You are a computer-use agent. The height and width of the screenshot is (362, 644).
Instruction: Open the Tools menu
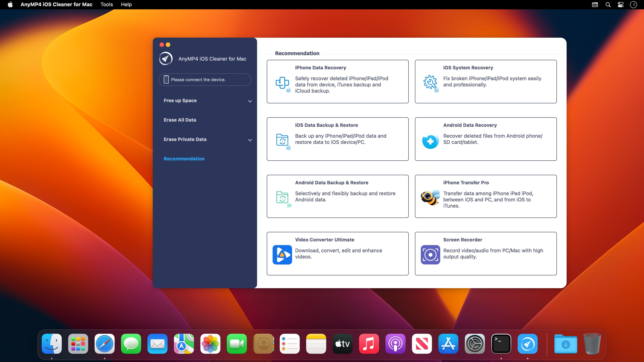[x=107, y=4]
